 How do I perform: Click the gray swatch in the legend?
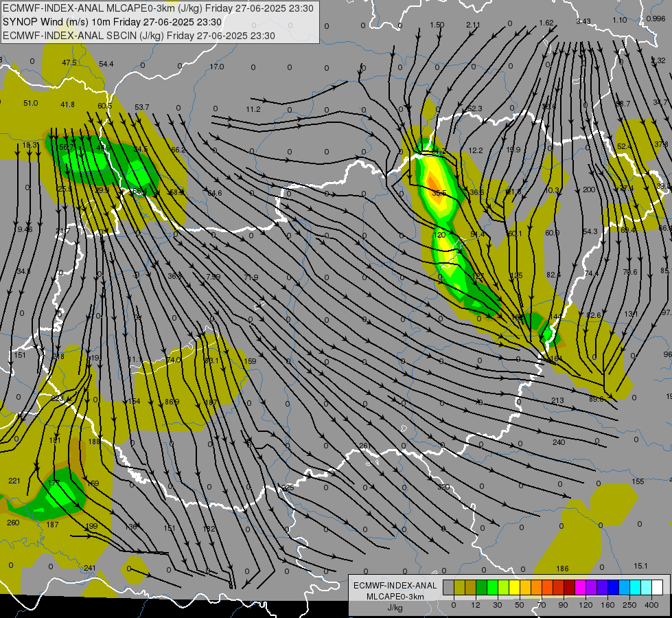[x=449, y=587]
